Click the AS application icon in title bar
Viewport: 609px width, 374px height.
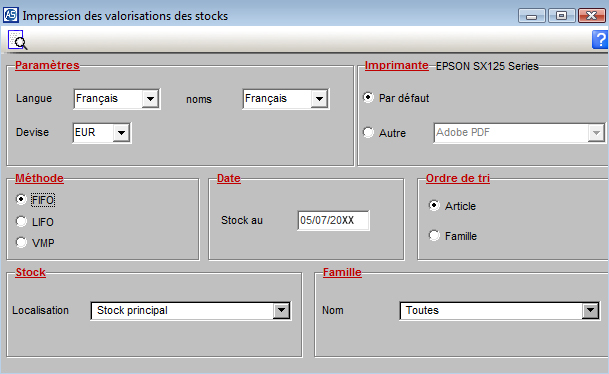tap(10, 15)
